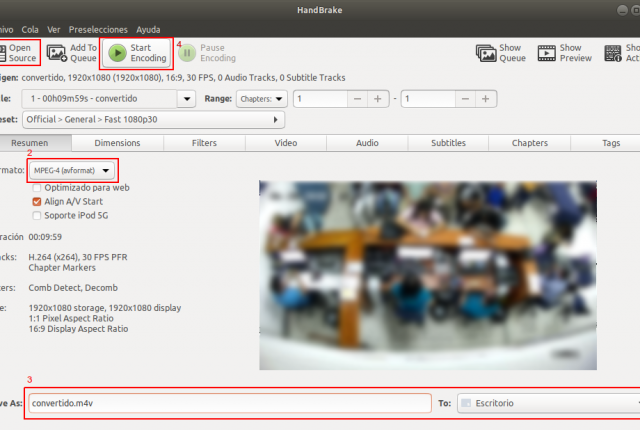Switch to the Dimensions tab
The image size is (640, 430).
click(117, 143)
